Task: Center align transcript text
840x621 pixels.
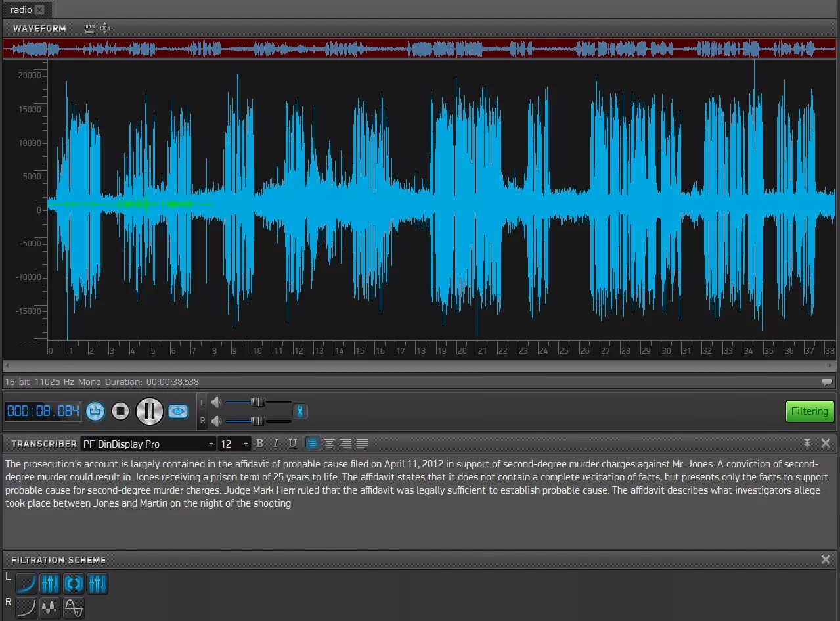Action: 329,444
